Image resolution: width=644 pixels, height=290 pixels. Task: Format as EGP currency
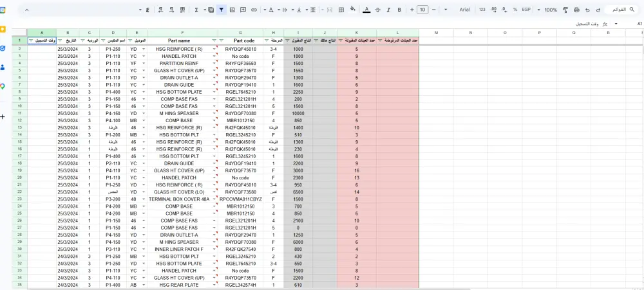pyautogui.click(x=526, y=10)
